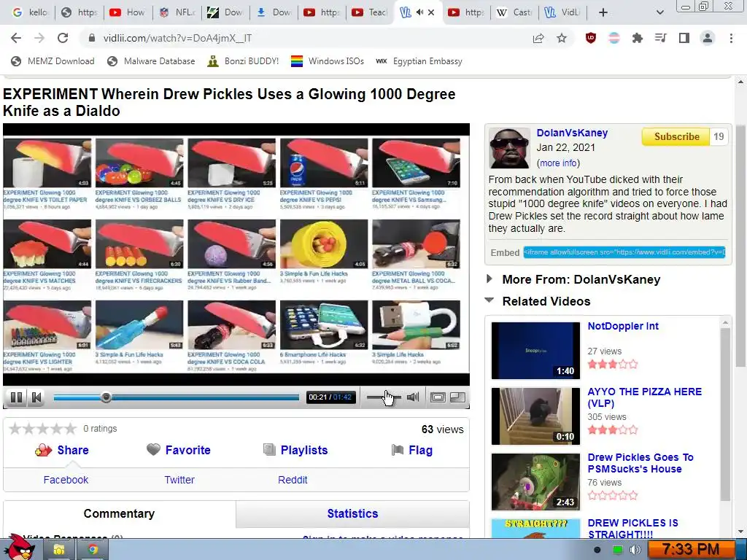The height and width of the screenshot is (560, 747).
Task: Select the embed iframe code field
Action: tap(624, 252)
